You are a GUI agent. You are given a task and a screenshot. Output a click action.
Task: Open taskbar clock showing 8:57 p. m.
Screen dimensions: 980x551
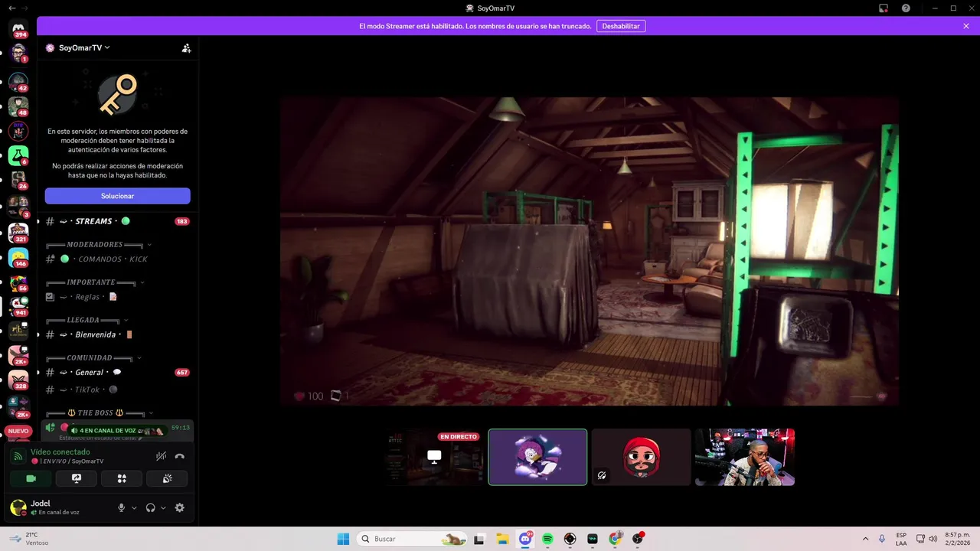(957, 539)
